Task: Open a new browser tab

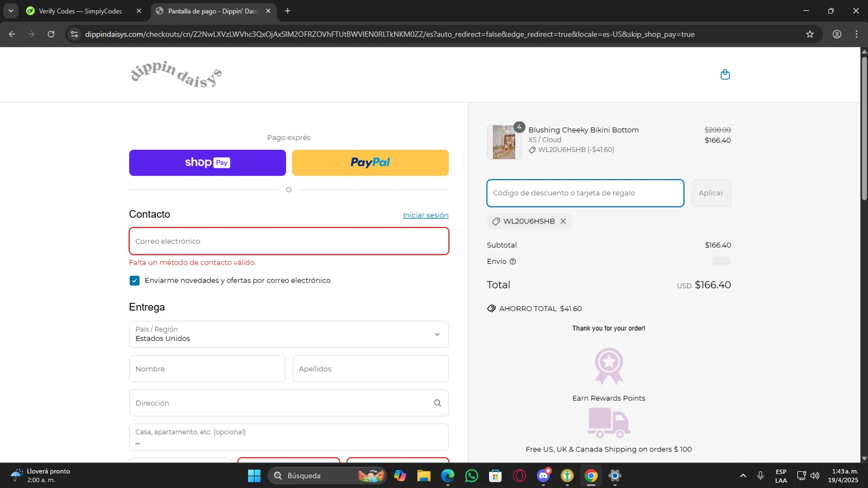Action: [288, 11]
